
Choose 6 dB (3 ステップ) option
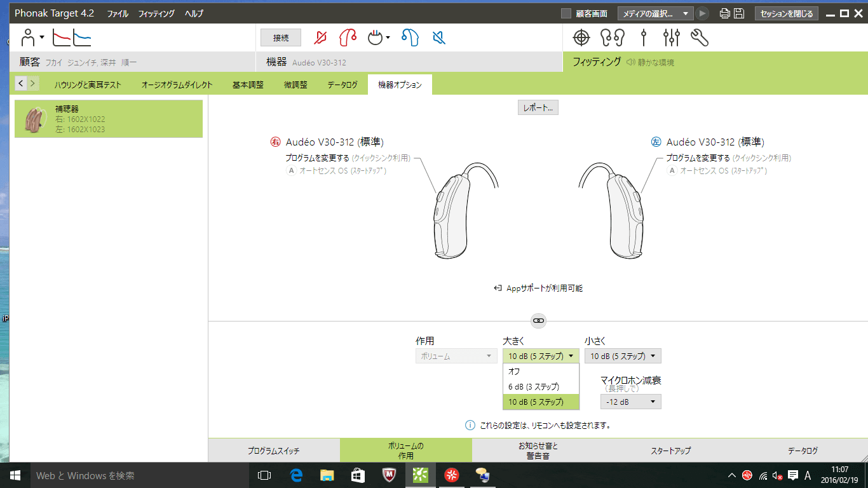point(541,386)
